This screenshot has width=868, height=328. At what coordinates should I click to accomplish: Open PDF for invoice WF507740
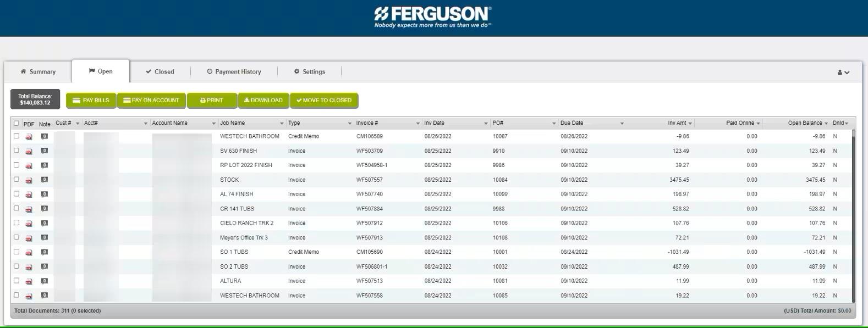[29, 194]
